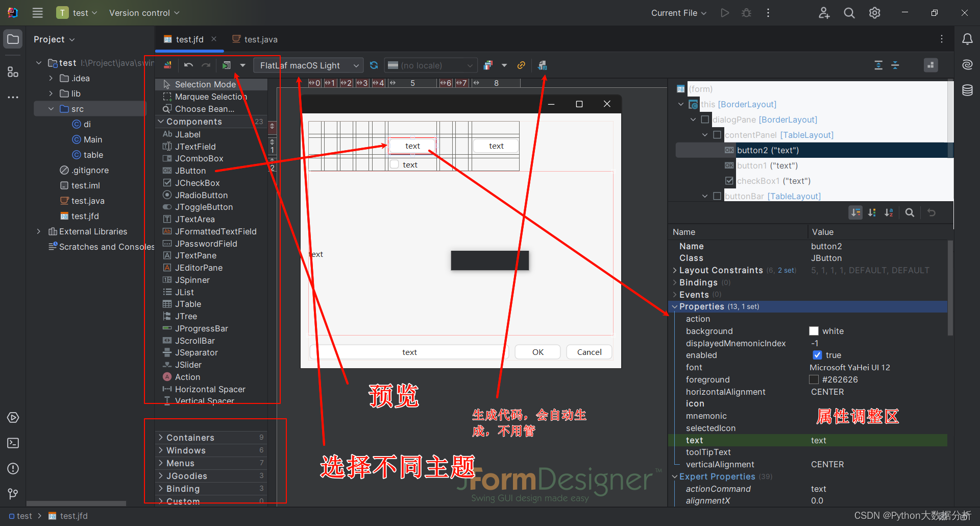The height and width of the screenshot is (526, 980).
Task: Click Redo in the designer toolbar
Action: tap(206, 65)
